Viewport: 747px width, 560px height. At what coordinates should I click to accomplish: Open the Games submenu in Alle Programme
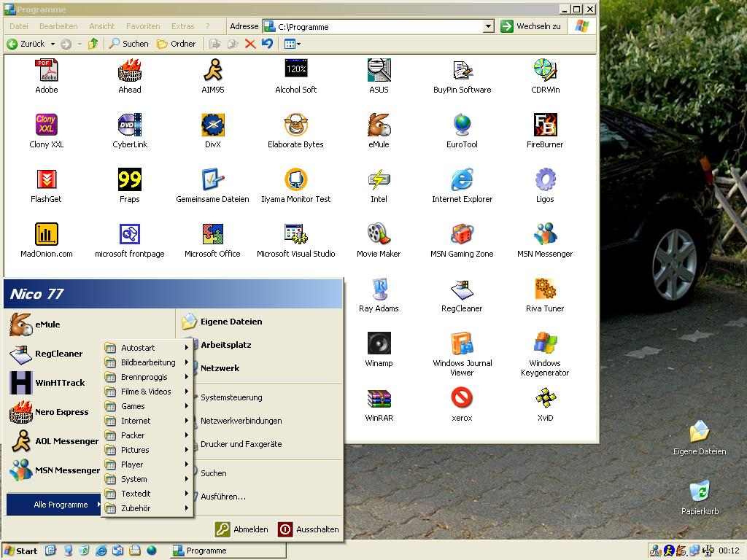coord(147,406)
